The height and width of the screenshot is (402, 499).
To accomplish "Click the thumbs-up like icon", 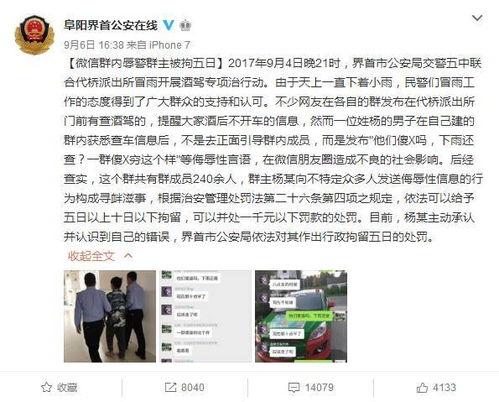I will tap(422, 387).
